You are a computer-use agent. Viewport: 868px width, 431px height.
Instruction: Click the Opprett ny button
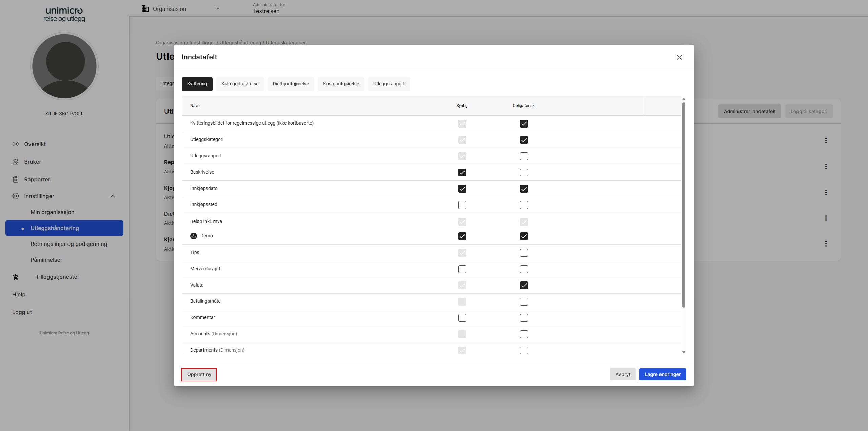point(199,374)
